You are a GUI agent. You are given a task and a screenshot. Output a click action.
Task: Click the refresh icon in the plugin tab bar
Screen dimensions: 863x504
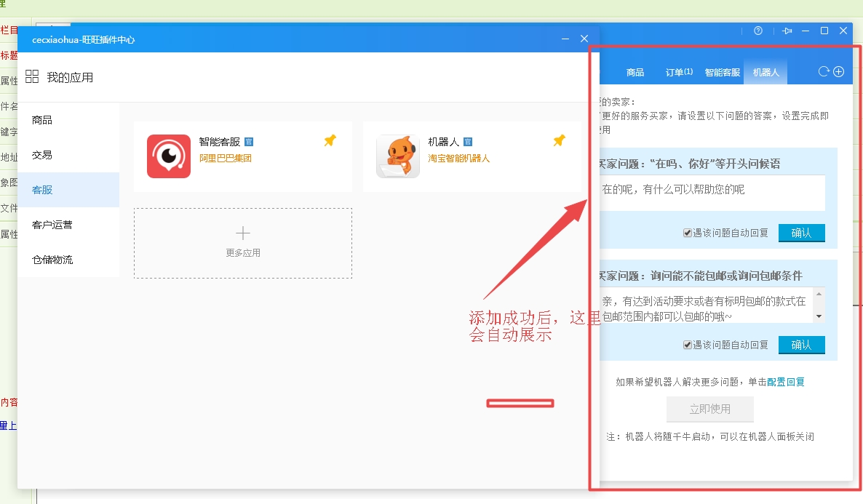click(824, 71)
